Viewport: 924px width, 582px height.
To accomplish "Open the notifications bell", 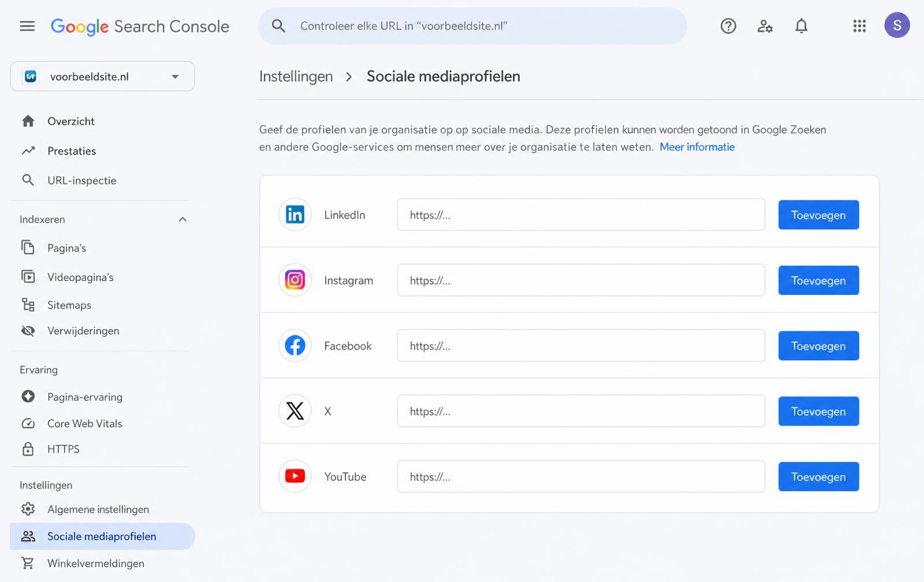I will point(801,26).
